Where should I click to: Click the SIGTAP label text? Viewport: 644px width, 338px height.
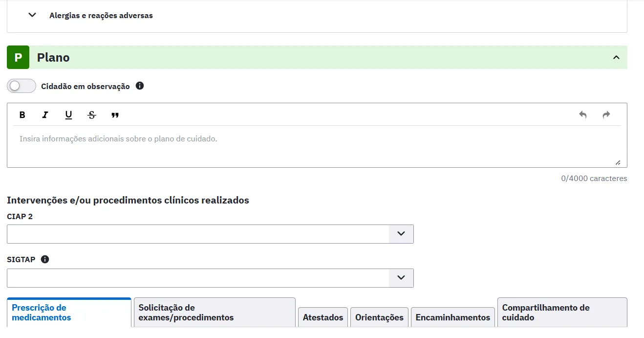[x=21, y=259]
